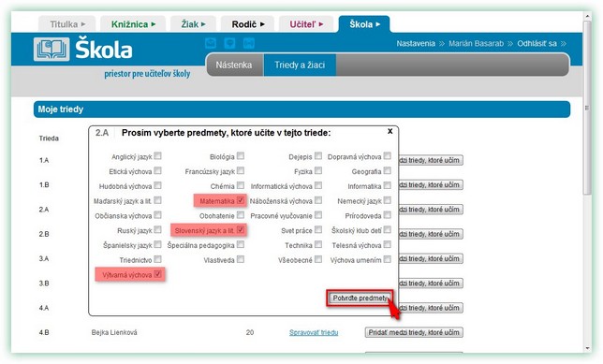Expand the Rodič tab arrow
Image resolution: width=603 pixels, height=364 pixels.
click(262, 24)
